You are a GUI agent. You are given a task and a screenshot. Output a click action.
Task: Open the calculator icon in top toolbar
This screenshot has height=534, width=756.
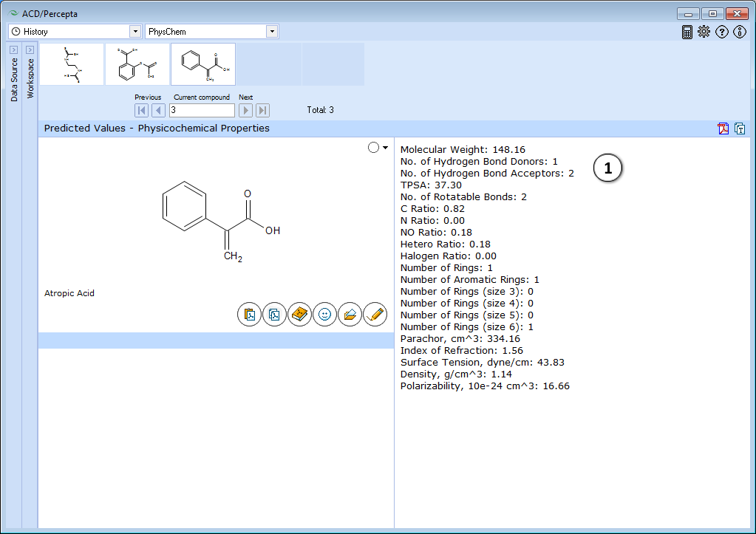pyautogui.click(x=687, y=32)
